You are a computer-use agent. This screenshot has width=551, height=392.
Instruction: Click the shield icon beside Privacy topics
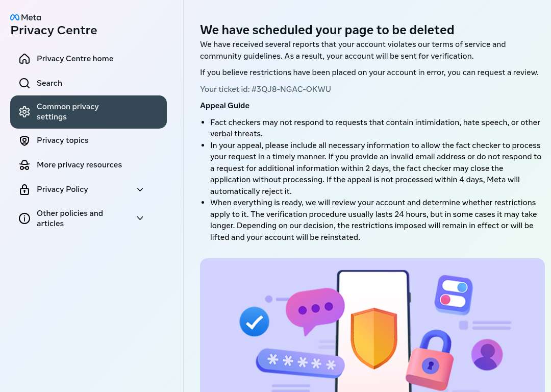24,141
